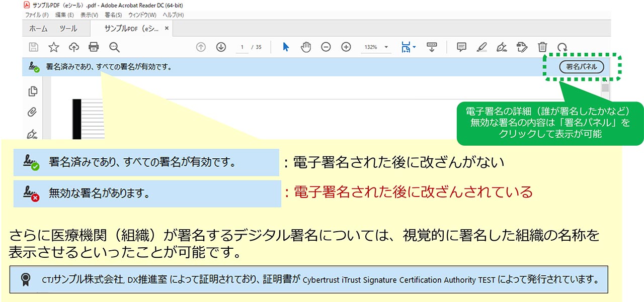Open the 132% zoom level dropdown
The height and width of the screenshot is (302, 644).
coord(386,47)
